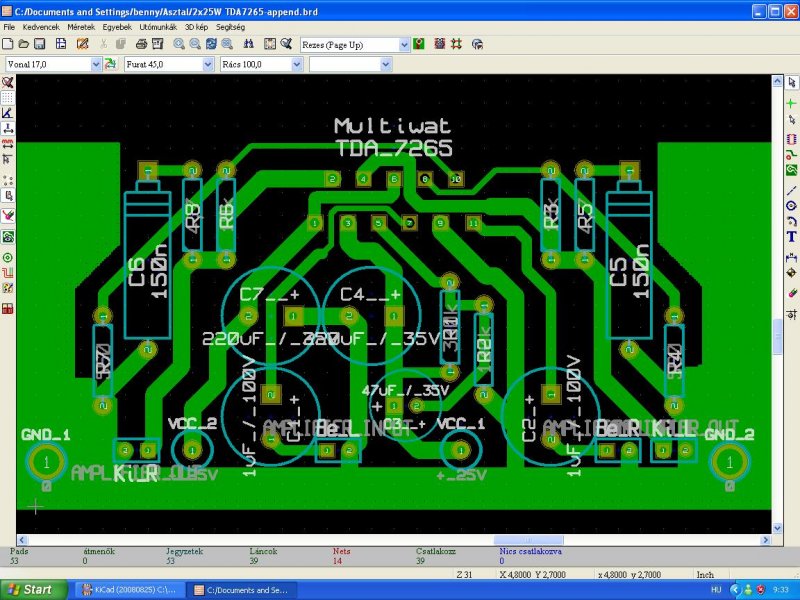Switch to the KiCad taskbar window

click(129, 590)
